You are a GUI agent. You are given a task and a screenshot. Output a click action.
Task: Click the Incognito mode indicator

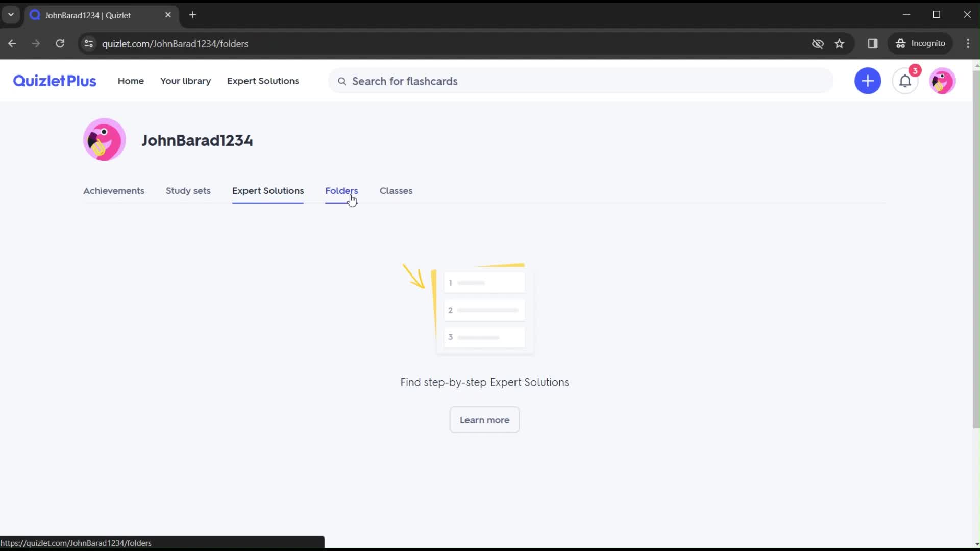click(x=923, y=43)
